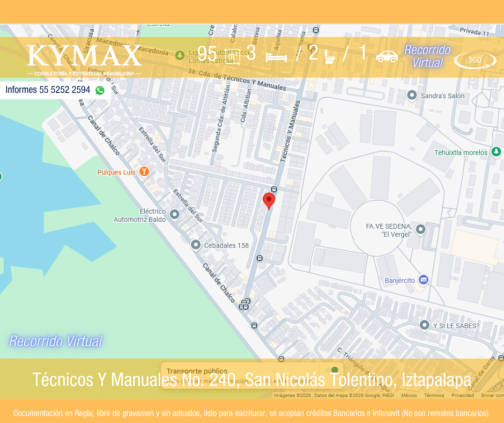This screenshot has height=423, width=504.
Task: Select the Pulques Luis bar marker
Action: click(x=144, y=171)
